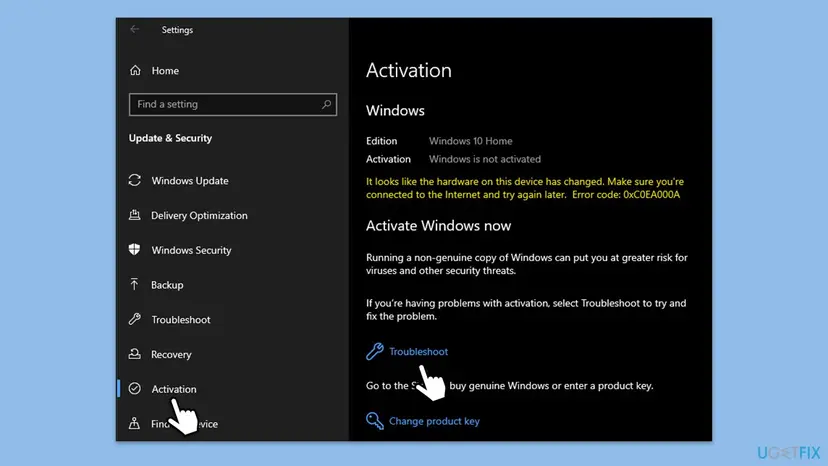
Task: Click the 'Settings' window title
Action: [x=177, y=30]
